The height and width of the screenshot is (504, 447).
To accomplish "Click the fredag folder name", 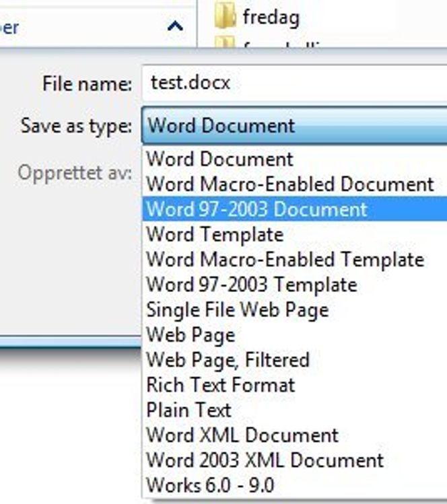I will pos(271,18).
